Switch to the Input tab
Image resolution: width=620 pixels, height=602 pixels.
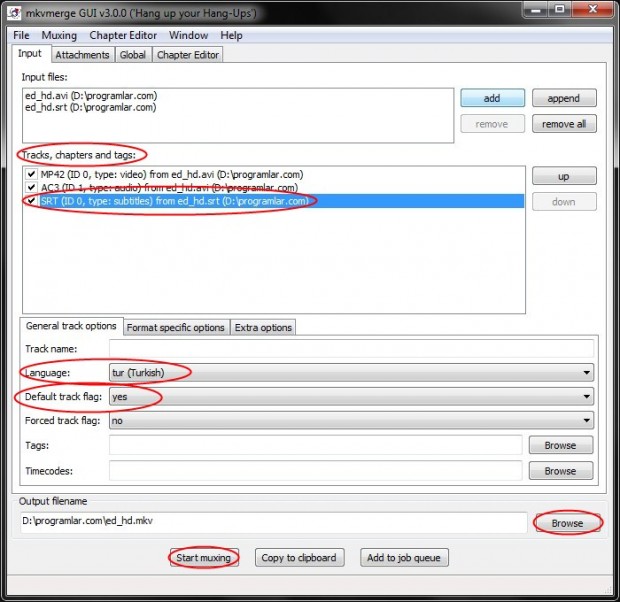(30, 53)
